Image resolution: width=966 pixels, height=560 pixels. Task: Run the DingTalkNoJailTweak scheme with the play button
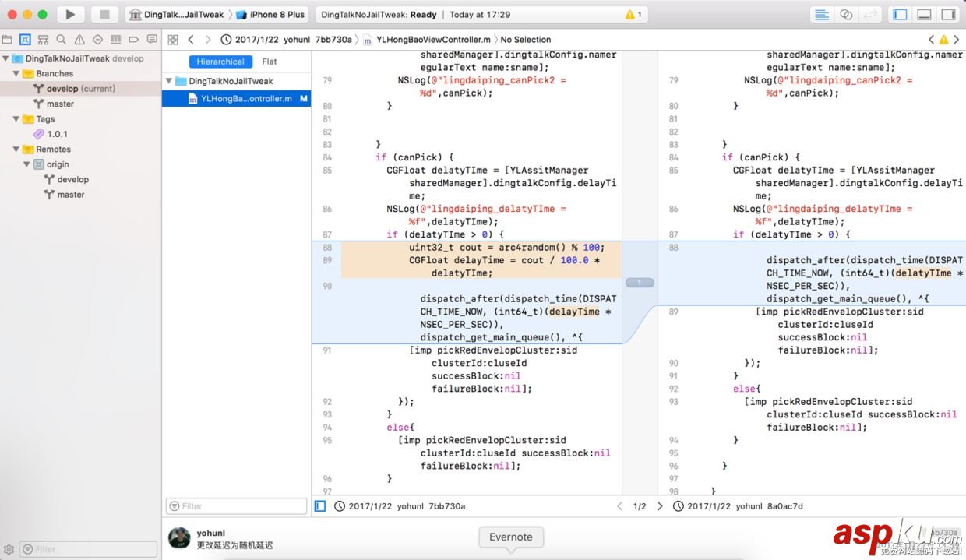69,13
